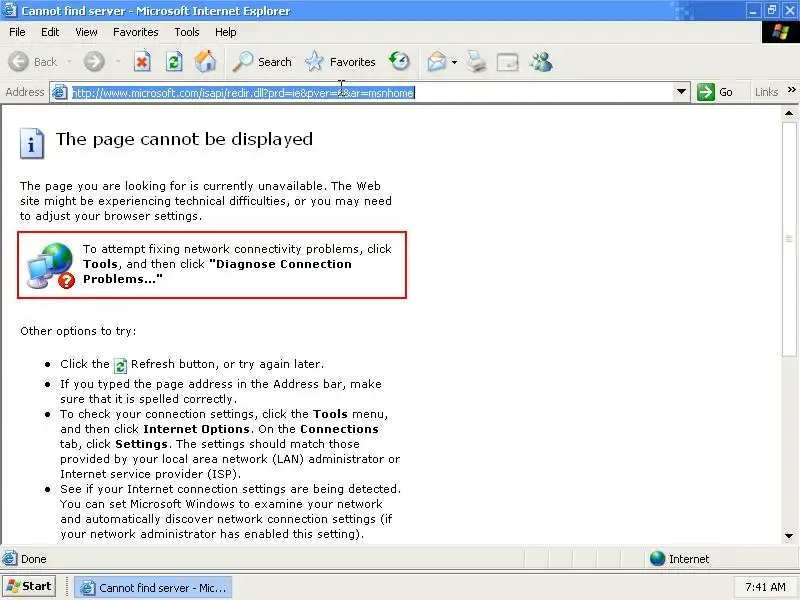Open the Tools menu
This screenshot has height=600, width=800.
(187, 32)
